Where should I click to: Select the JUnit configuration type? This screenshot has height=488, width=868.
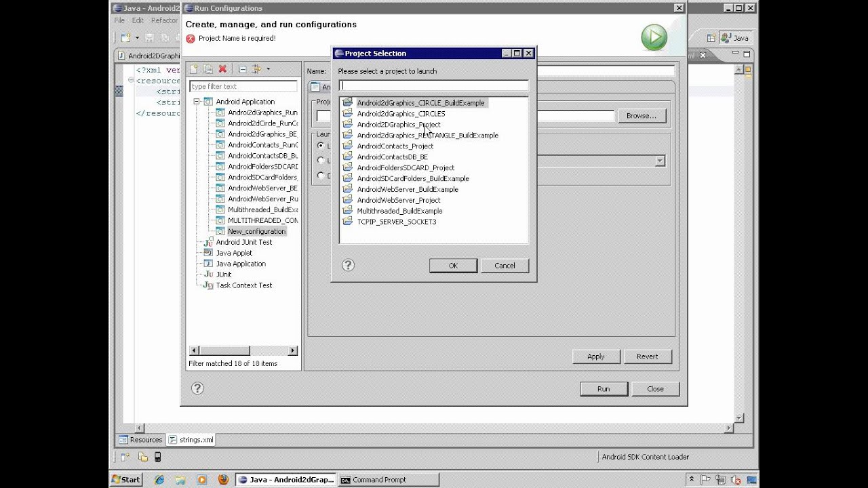pyautogui.click(x=224, y=274)
